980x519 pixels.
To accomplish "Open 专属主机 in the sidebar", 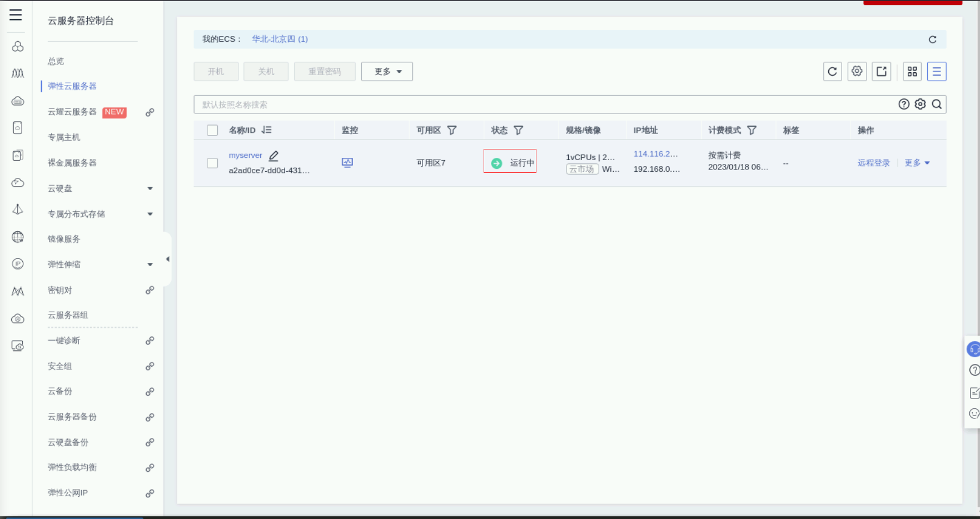I will point(64,137).
